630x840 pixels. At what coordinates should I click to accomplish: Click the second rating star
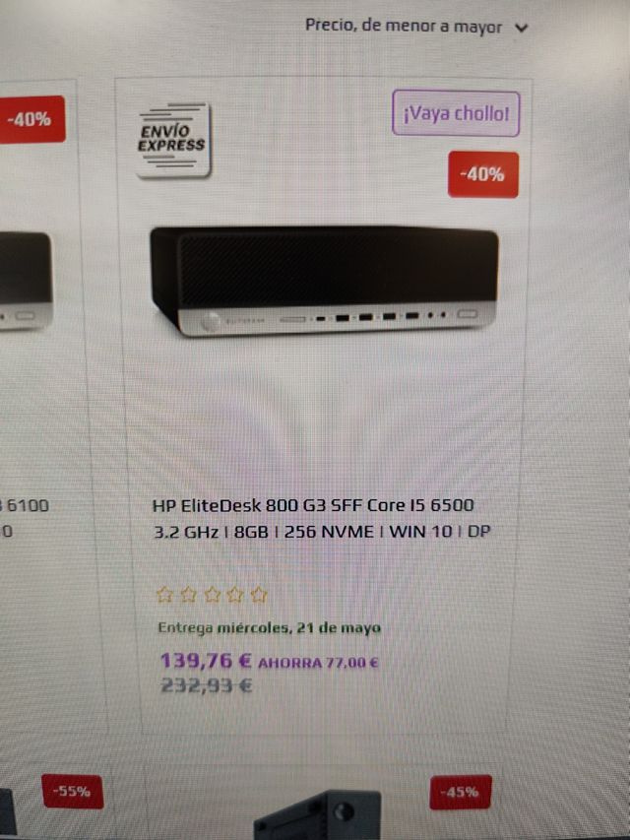point(188,595)
